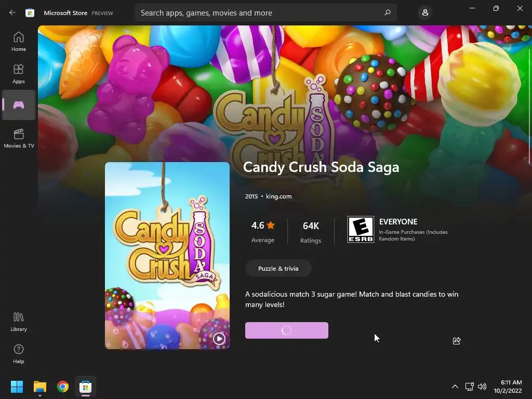This screenshot has width=532, height=399.
Task: Select the Puzzle & trivia category tag
Action: [x=278, y=269]
